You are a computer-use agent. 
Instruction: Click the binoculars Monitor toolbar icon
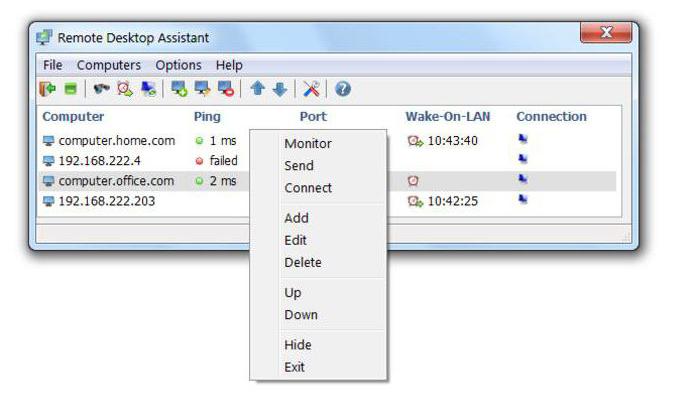point(101,88)
